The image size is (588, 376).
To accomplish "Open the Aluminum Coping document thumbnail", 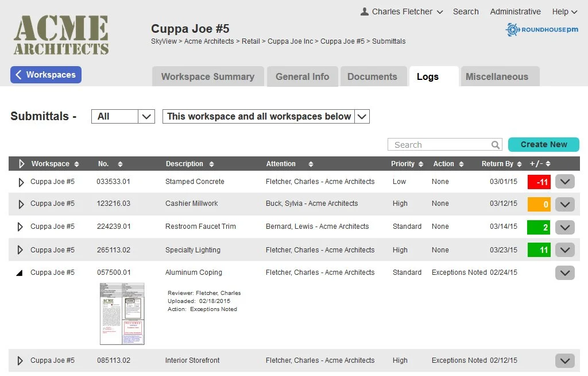I will click(x=122, y=314).
